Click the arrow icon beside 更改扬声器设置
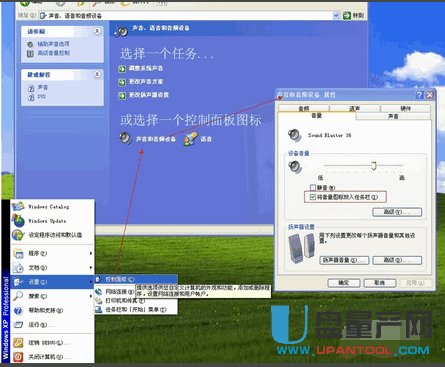 [x=122, y=96]
